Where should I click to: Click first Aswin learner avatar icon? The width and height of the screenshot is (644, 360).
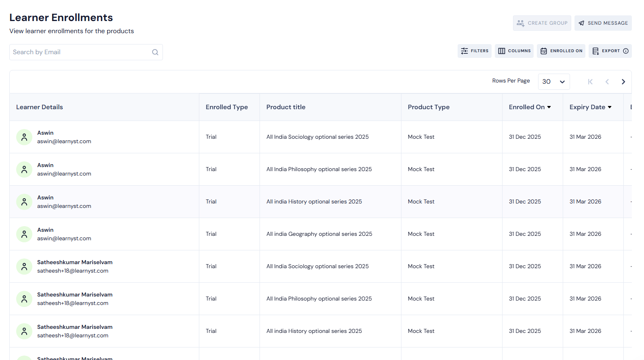point(24,137)
